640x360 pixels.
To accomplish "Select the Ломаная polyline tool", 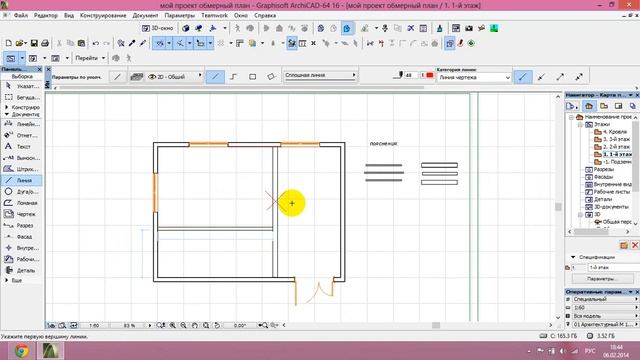I will 22,202.
